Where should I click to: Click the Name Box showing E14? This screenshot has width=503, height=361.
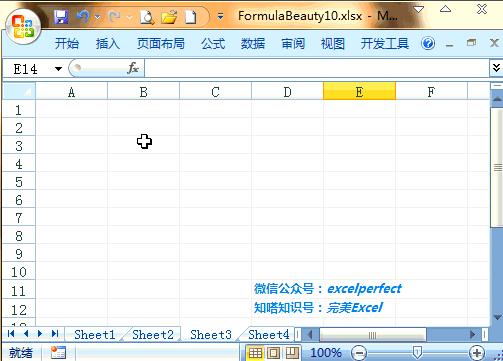(x=26, y=69)
